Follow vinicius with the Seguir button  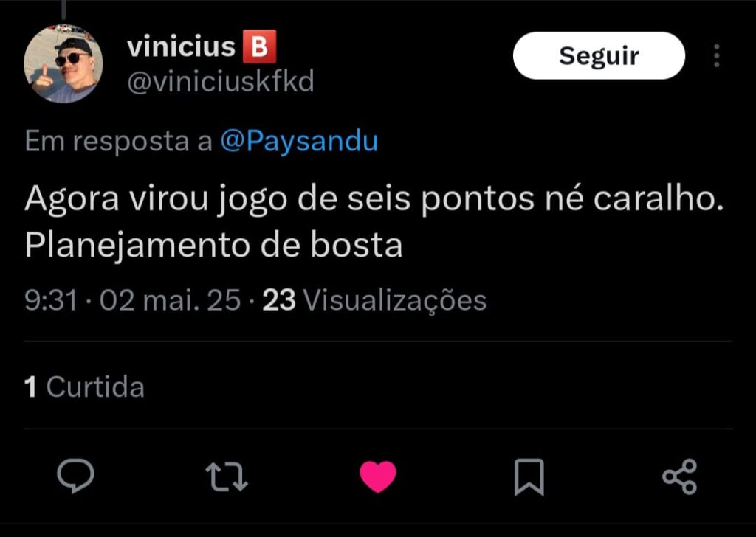(599, 56)
